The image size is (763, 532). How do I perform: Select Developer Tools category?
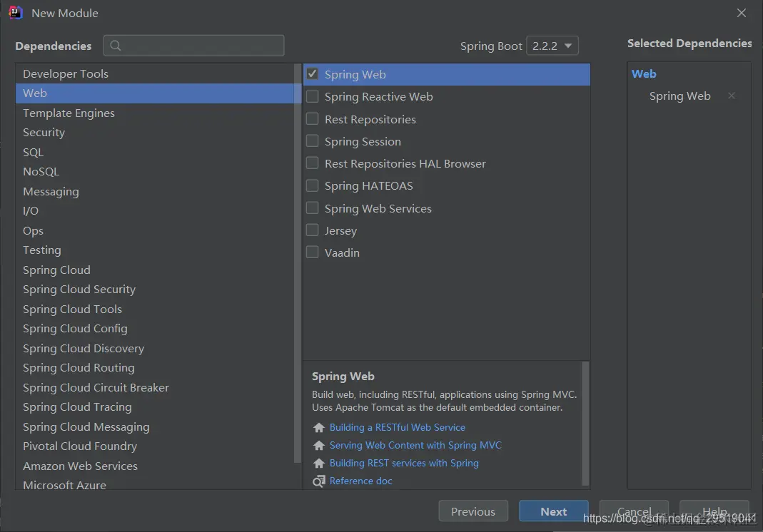(155, 74)
